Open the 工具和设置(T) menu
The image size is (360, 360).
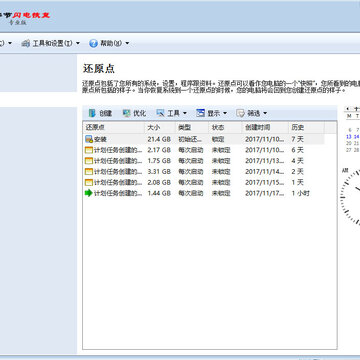[x=50, y=43]
